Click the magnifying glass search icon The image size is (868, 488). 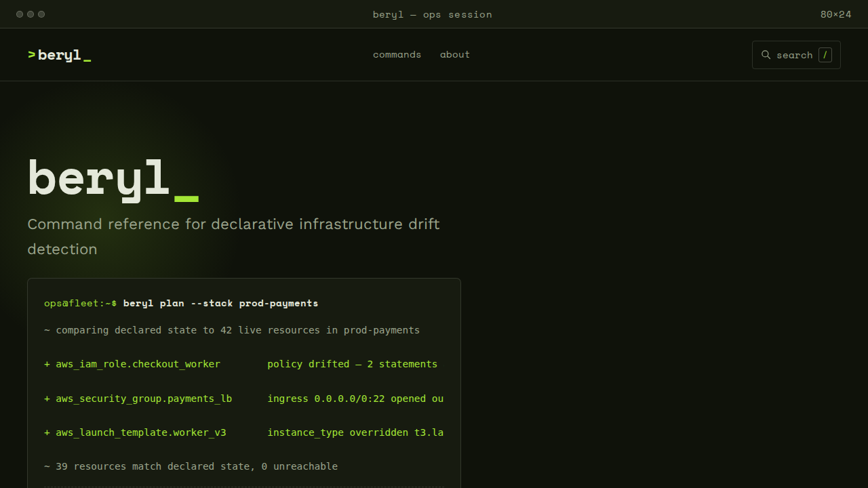[x=766, y=55]
